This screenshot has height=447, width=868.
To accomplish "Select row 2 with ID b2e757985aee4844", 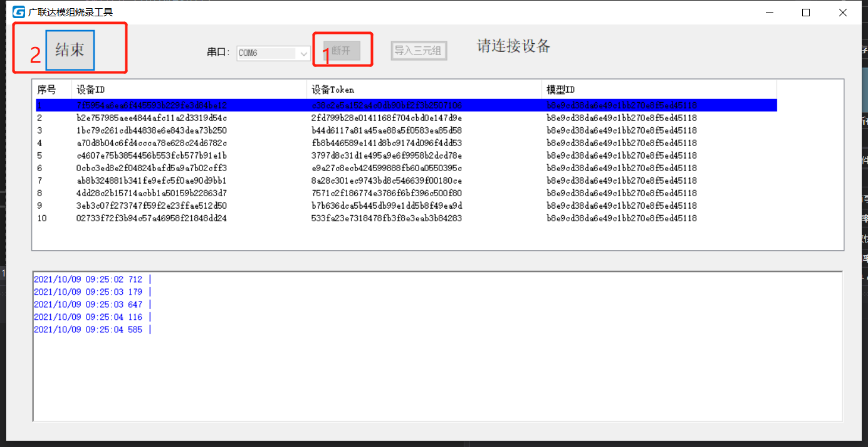I will (152, 118).
